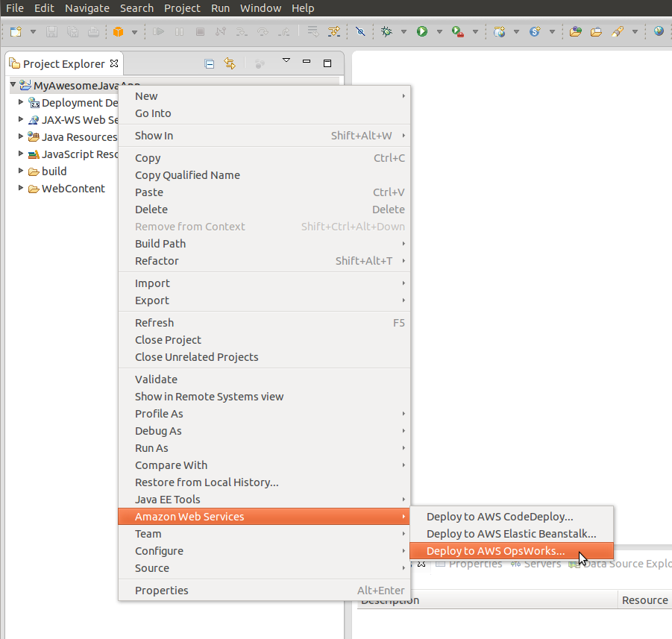Screen dimensions: 672x639
Task: Choose Validate from context menu
Action: [x=264, y=380]
